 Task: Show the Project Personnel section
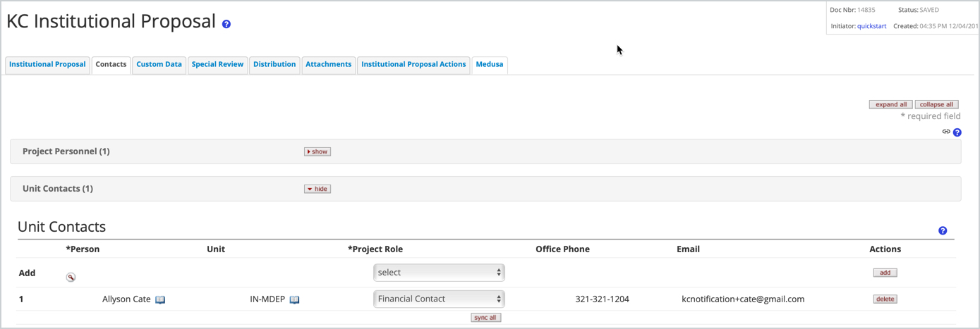point(317,151)
